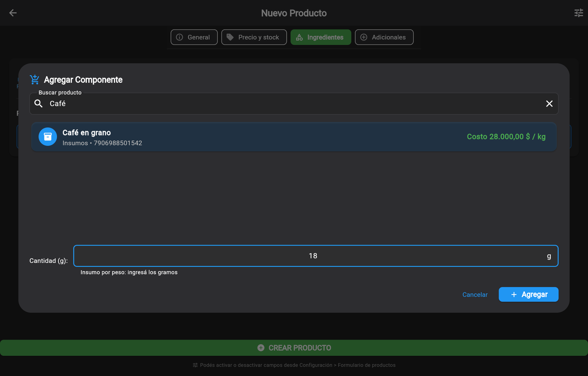This screenshot has height=376, width=588.
Task: Open the Precio y stock tab
Action: 254,37
